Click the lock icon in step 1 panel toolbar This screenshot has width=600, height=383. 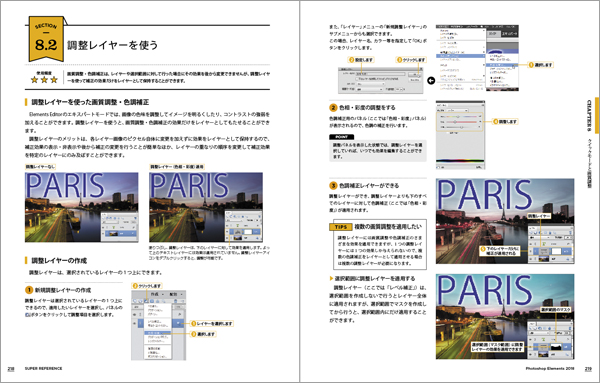point(157,301)
